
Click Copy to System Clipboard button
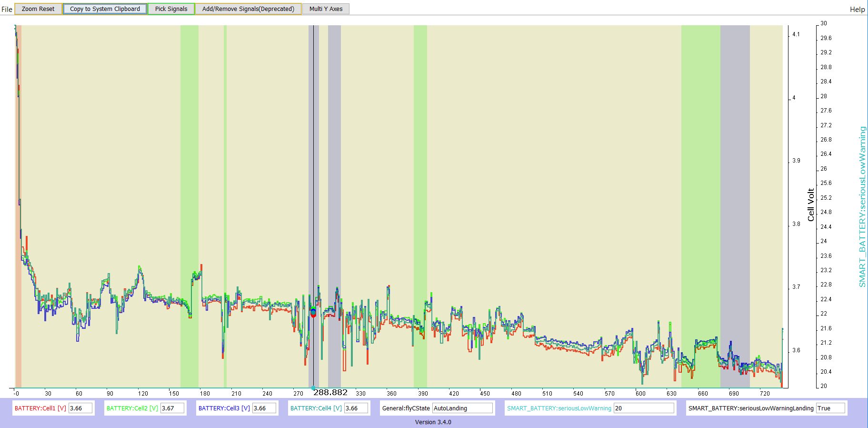pyautogui.click(x=105, y=9)
